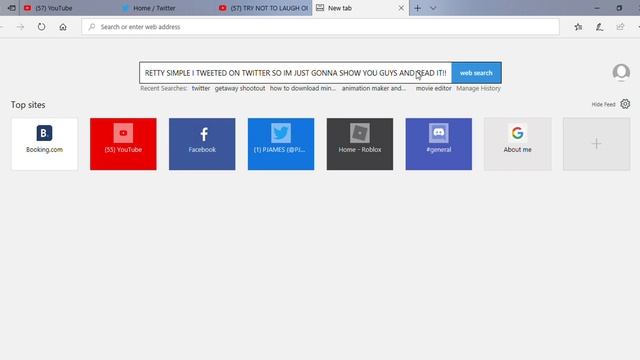Open the About me Google tile
Image resolution: width=640 pixels, height=360 pixels.
518,144
